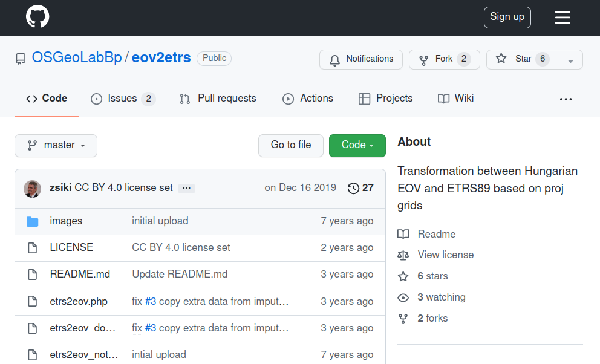Screen dimensions: 600x364
Task: Open the 2 forks link
Action: 433,318
